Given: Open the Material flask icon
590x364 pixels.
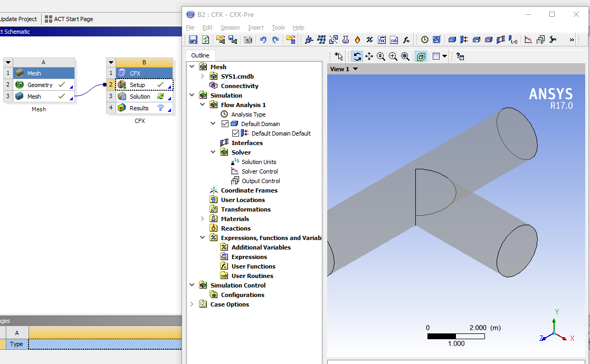Looking at the screenshot, I should tap(346, 40).
